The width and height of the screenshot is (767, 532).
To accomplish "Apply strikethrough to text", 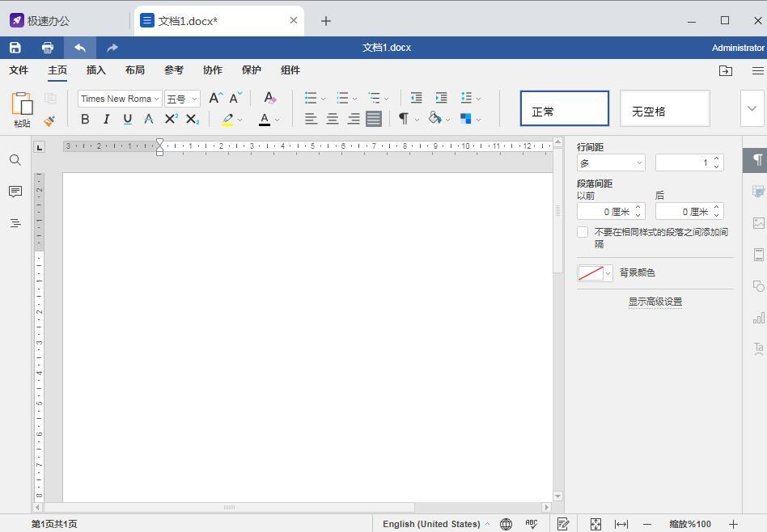I will point(149,119).
